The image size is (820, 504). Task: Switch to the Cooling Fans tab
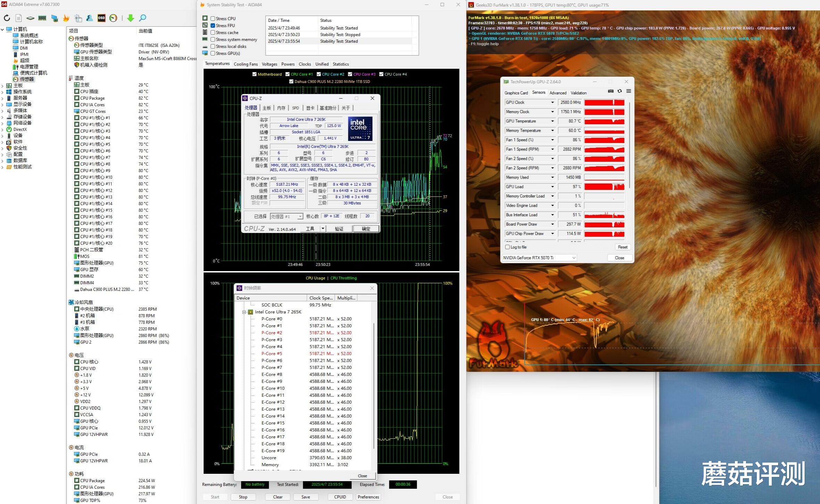pos(246,64)
